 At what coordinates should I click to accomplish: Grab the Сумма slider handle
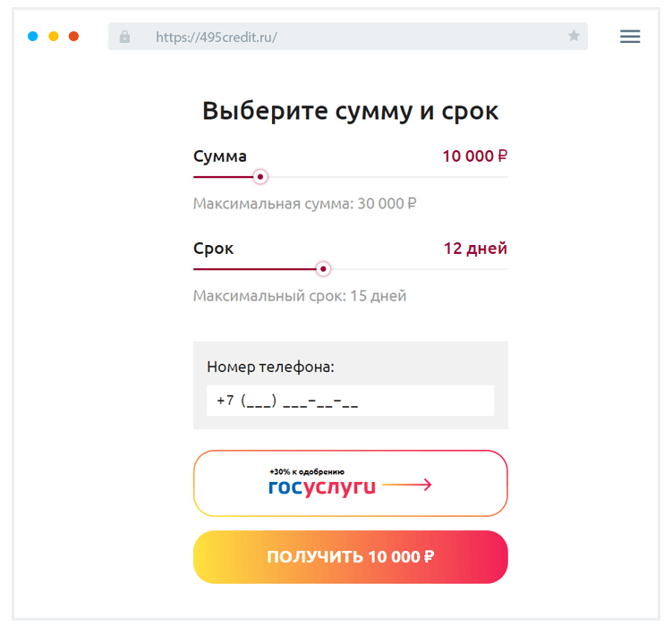[260, 177]
